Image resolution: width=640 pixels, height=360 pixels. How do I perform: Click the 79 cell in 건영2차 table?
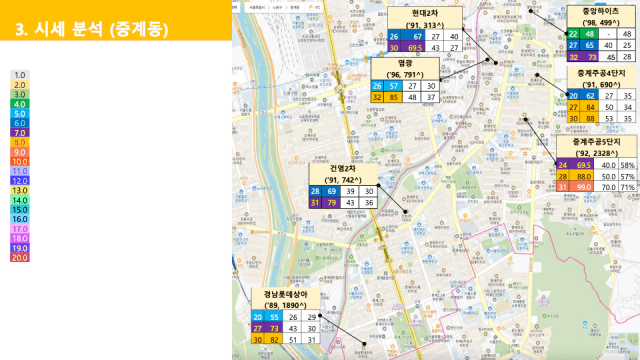click(x=331, y=202)
